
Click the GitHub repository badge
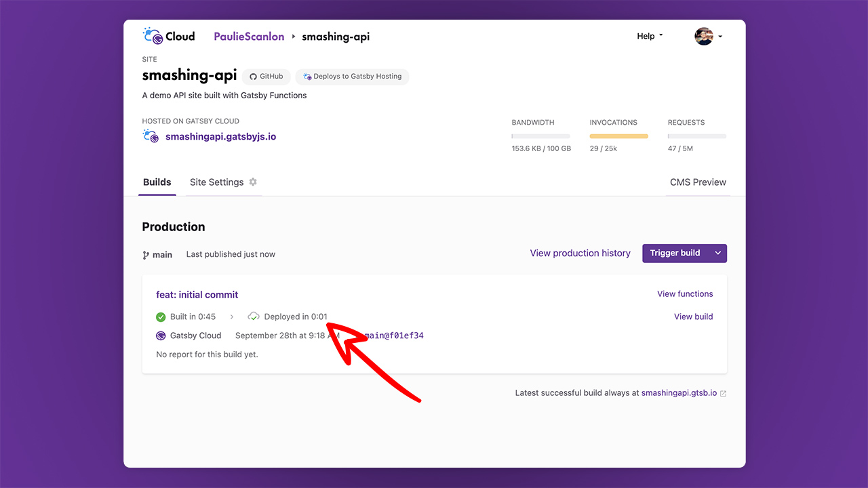(267, 77)
